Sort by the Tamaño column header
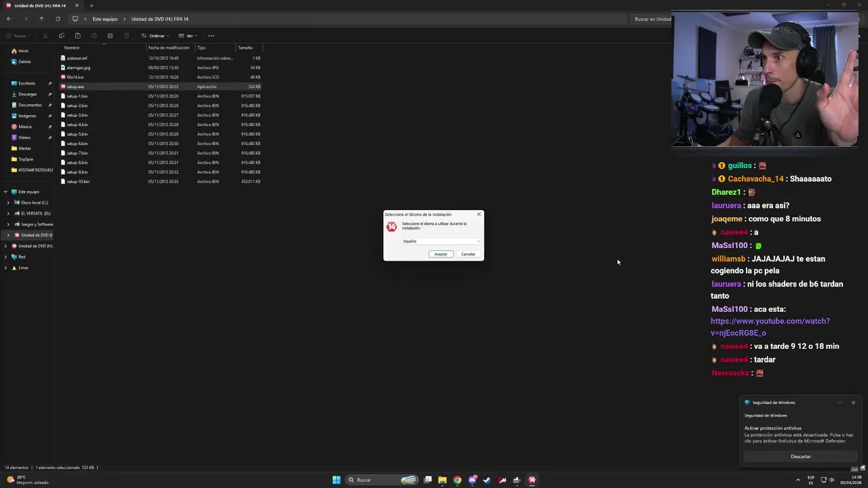 (248, 47)
